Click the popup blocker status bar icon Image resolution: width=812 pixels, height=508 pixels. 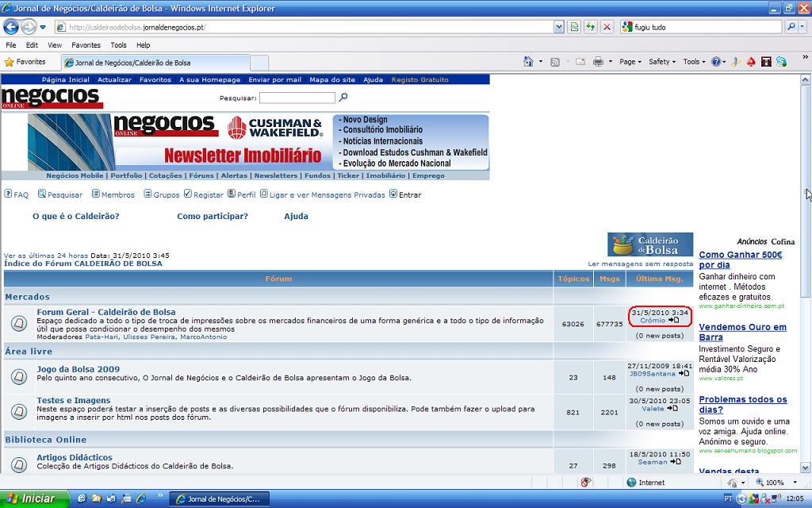pos(586,483)
